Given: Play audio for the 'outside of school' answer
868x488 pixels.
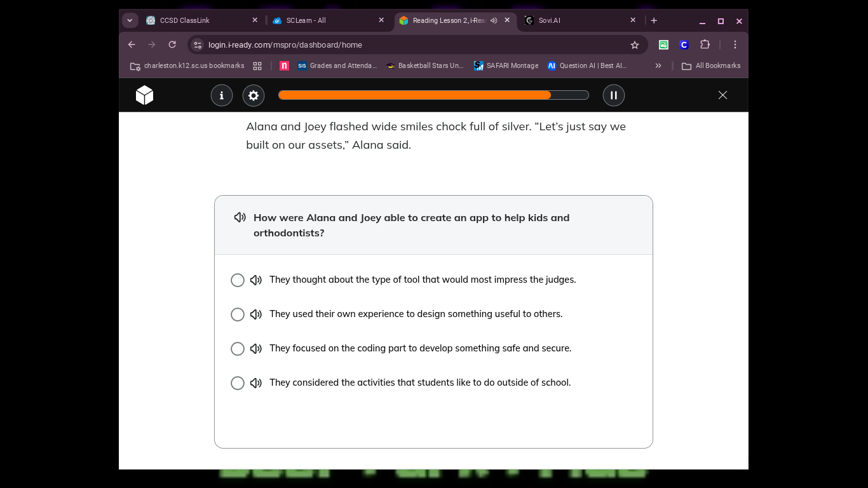Looking at the screenshot, I should [256, 383].
